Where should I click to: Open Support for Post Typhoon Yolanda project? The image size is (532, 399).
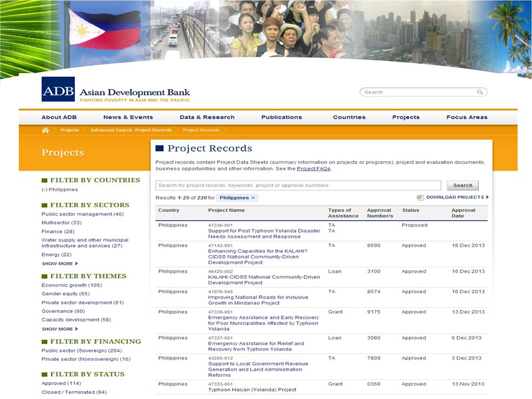pyautogui.click(x=264, y=234)
